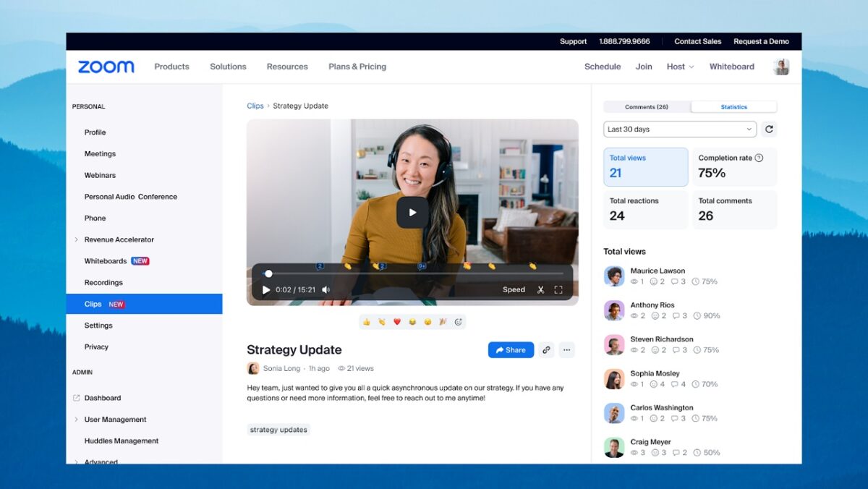868x489 pixels.
Task: Open the Last 30 days dropdown
Action: [x=678, y=129]
